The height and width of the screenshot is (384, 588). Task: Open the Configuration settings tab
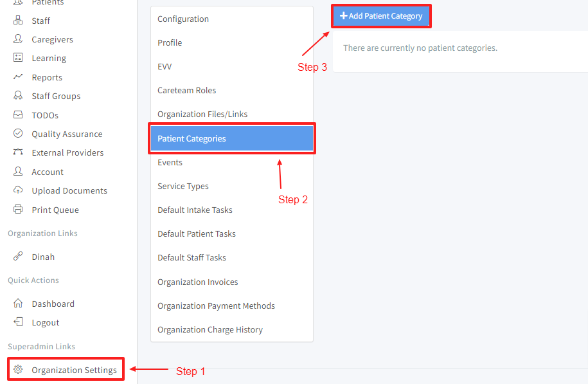pyautogui.click(x=183, y=19)
